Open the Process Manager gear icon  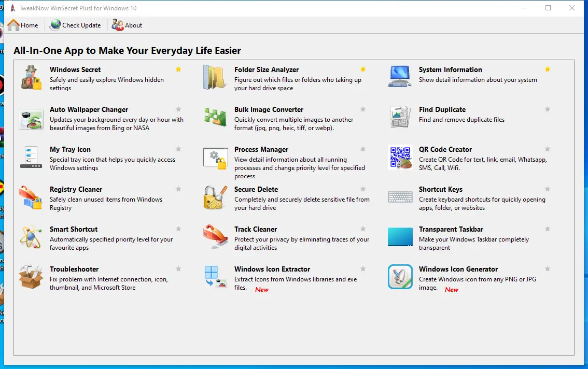[x=215, y=158]
